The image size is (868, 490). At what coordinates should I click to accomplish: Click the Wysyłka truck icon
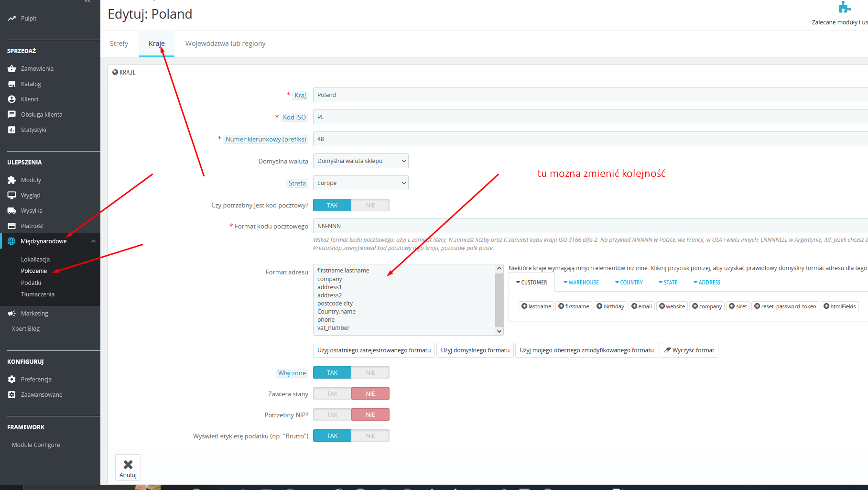point(12,211)
